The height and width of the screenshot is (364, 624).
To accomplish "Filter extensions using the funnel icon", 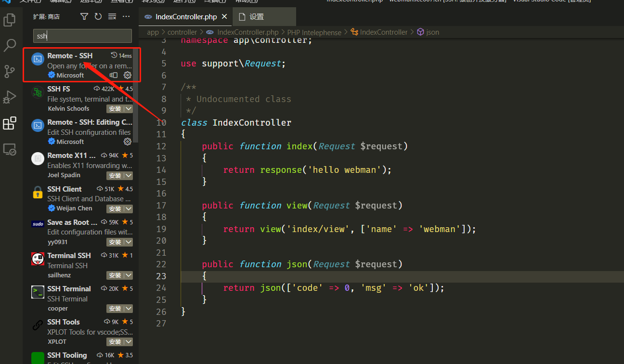I will pos(84,17).
